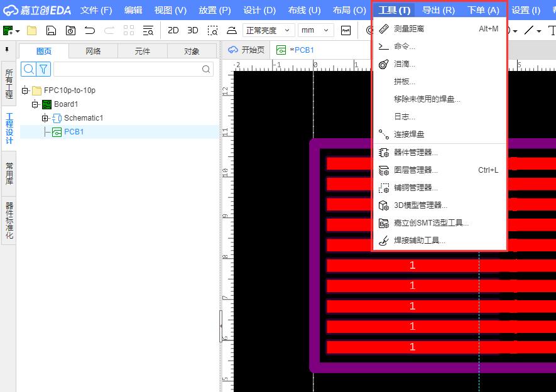Open the 3D model manager (3D模型管理器) icon
Viewport: 556px width, 392px height.
tap(384, 205)
